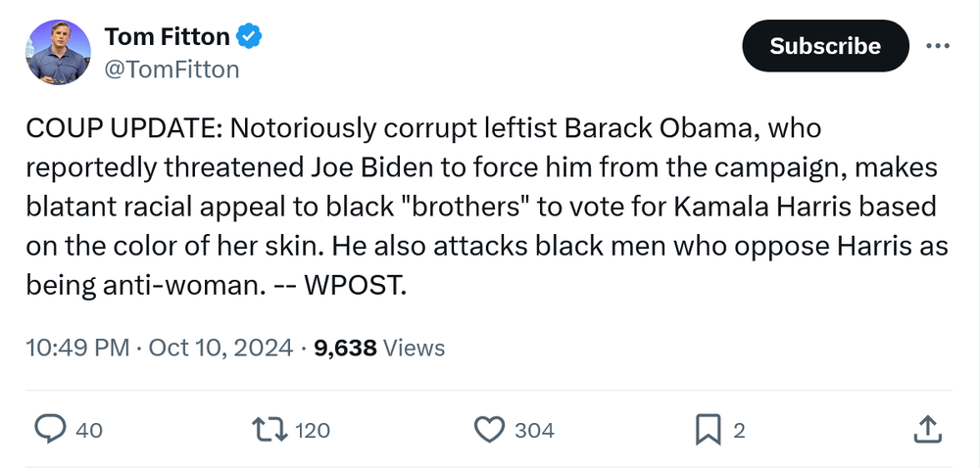This screenshot has width=980, height=468.
Task: Click the bookmark count of 2
Action: tap(740, 430)
